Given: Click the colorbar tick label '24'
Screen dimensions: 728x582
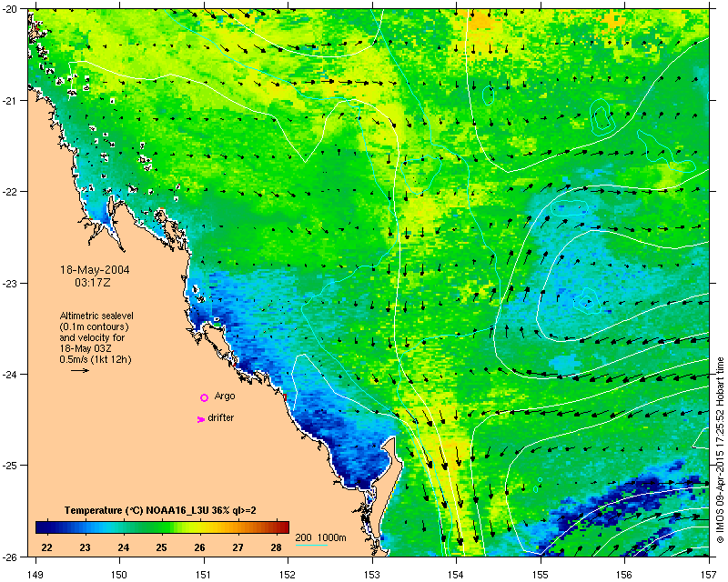Looking at the screenshot, I should 123,547.
